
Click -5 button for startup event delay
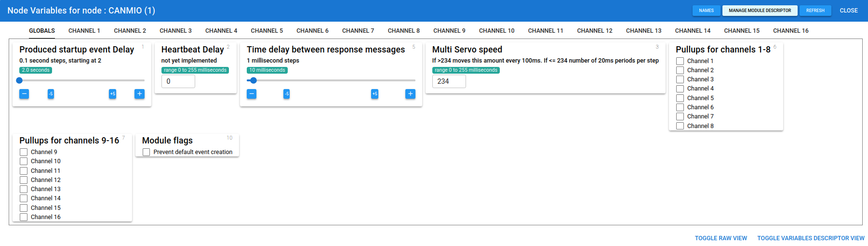pos(51,94)
